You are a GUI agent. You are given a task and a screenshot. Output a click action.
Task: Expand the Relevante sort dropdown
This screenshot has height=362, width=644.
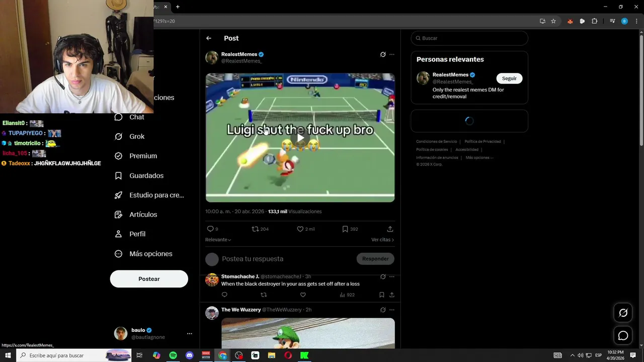pos(218,240)
